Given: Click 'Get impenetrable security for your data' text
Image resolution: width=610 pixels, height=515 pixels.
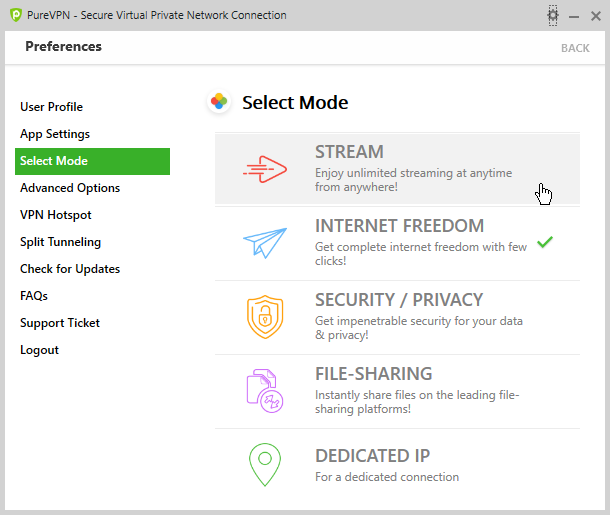Looking at the screenshot, I should coord(419,328).
